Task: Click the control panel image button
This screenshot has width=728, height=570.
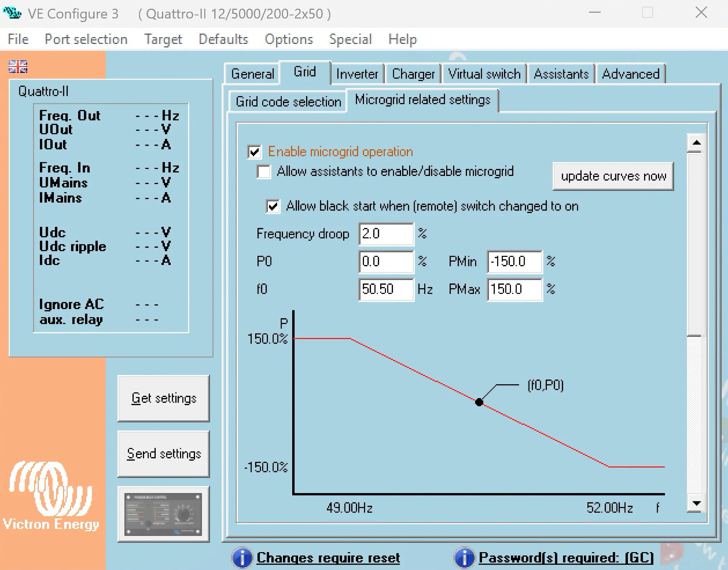Action: [163, 514]
